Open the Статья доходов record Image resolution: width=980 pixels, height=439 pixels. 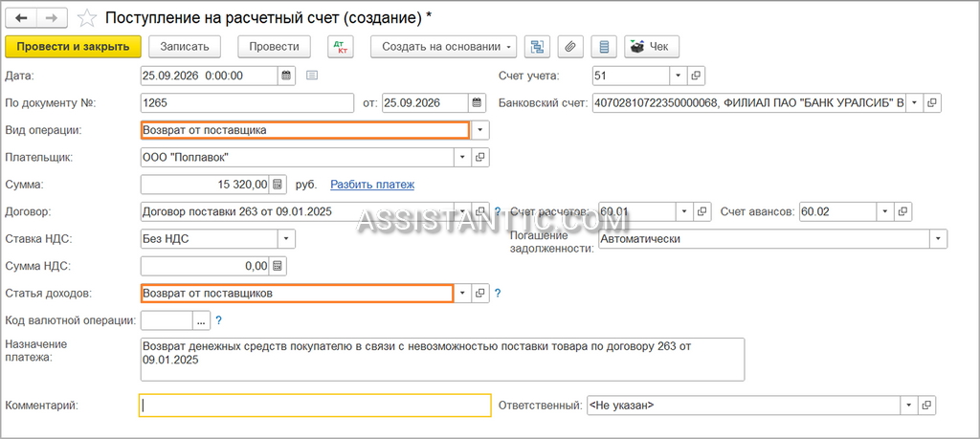click(x=480, y=293)
